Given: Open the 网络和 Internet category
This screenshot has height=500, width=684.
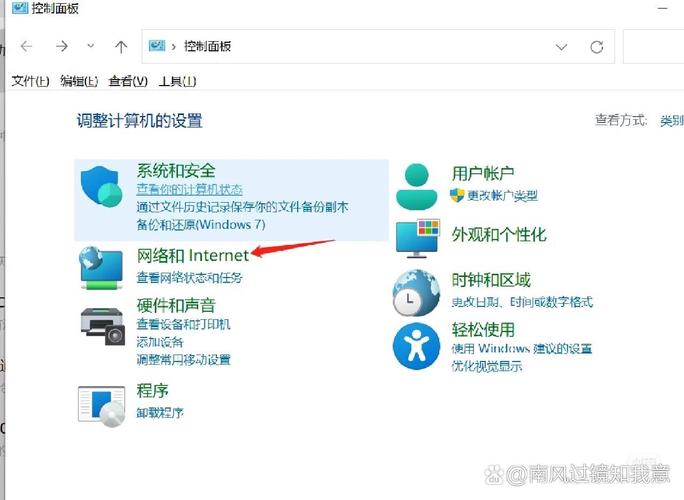Looking at the screenshot, I should pyautogui.click(x=193, y=255).
